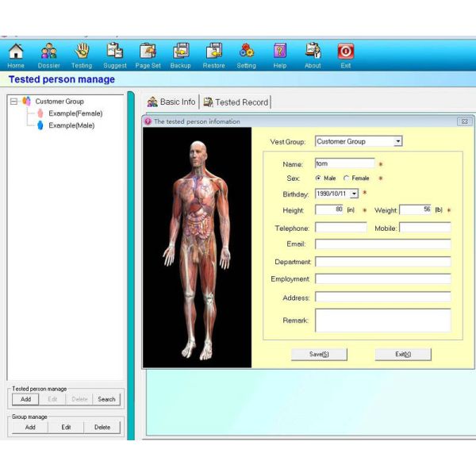The height and width of the screenshot is (476, 476).
Task: Open the Dossier toolbar icon
Action: 48,54
